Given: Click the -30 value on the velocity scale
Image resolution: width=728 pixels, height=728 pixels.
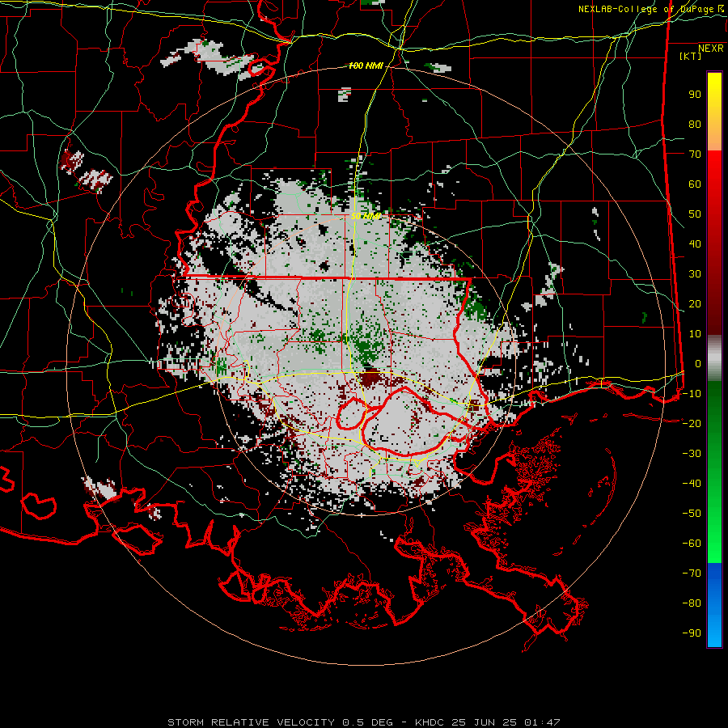Looking at the screenshot, I should [x=692, y=454].
